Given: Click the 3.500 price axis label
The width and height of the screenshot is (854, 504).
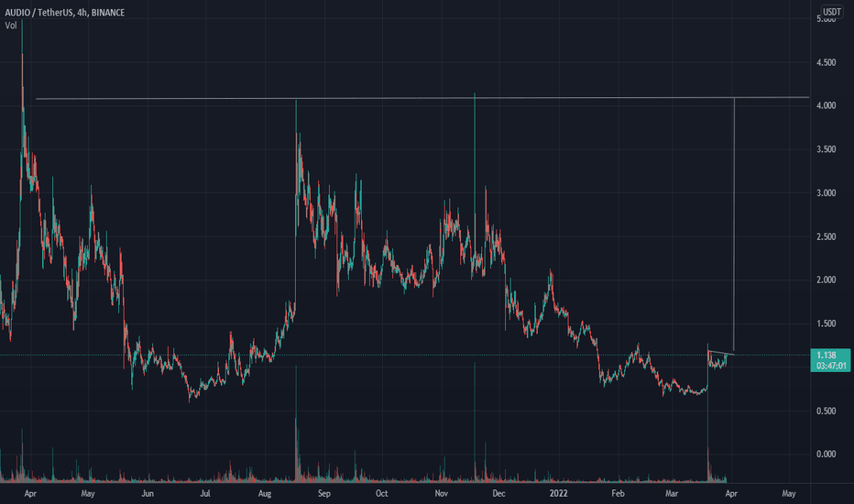Looking at the screenshot, I should pos(826,149).
